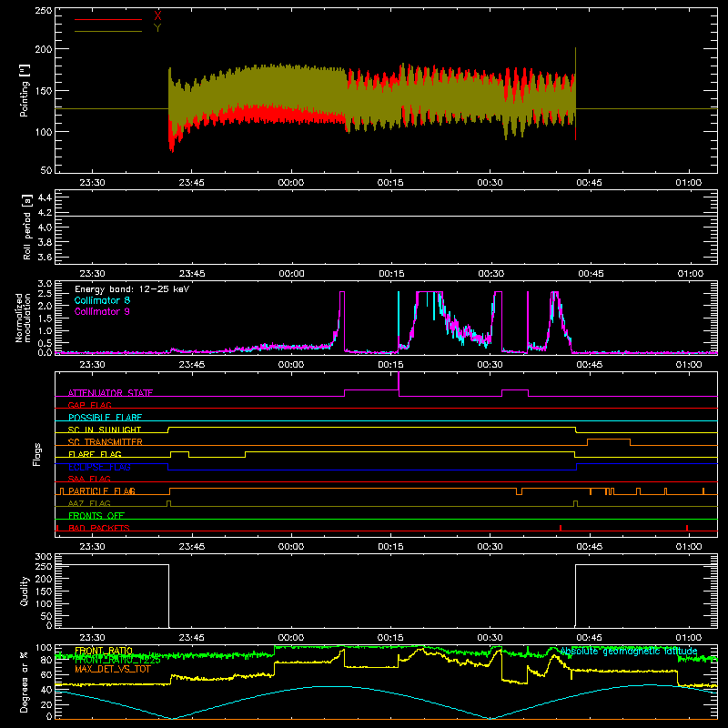Click the red X legend line
The height and width of the screenshot is (728, 728).
pyautogui.click(x=107, y=19)
